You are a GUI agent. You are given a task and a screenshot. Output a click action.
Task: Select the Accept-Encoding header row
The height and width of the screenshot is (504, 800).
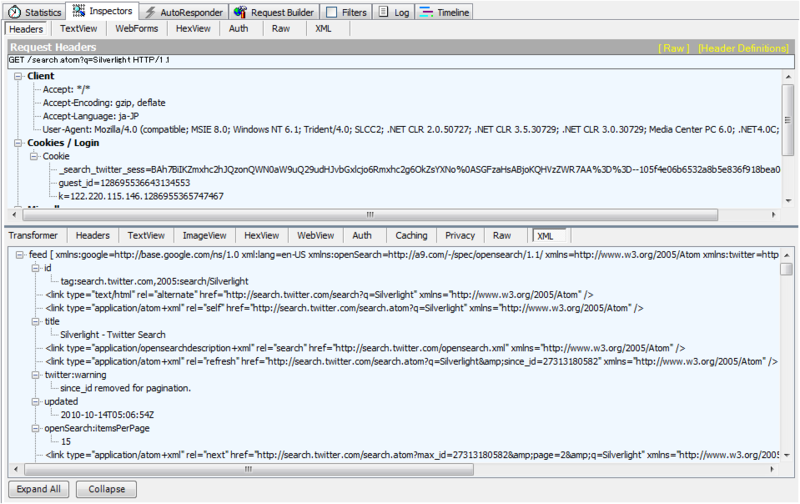pyautogui.click(x=104, y=103)
